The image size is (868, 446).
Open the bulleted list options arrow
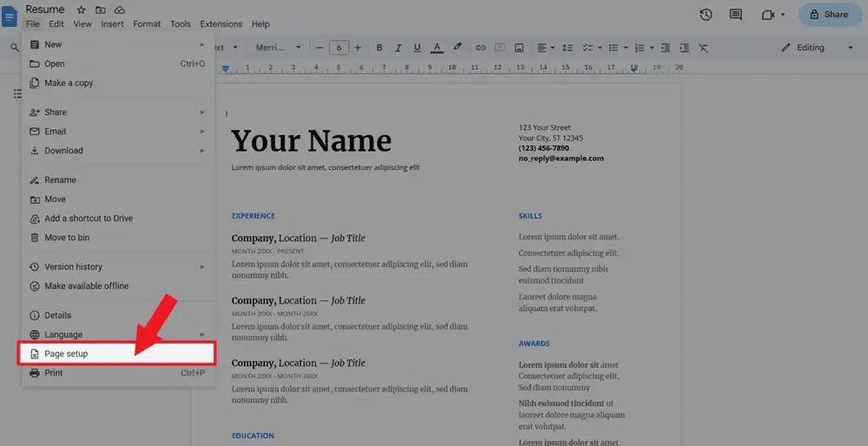click(x=626, y=48)
